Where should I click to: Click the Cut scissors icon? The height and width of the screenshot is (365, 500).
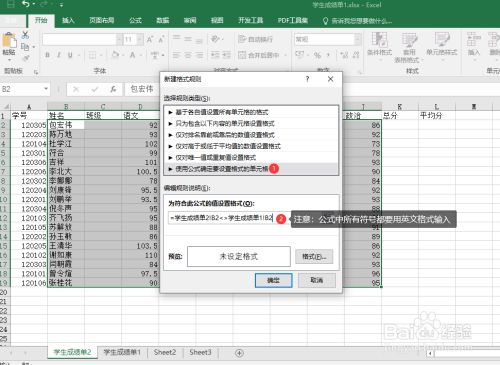pos(25,35)
